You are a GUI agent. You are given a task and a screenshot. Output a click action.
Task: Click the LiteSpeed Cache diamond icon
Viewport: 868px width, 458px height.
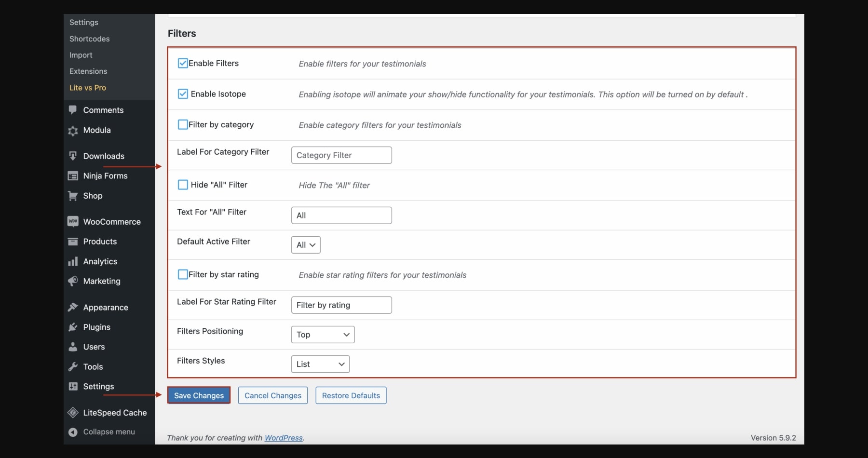(x=73, y=413)
